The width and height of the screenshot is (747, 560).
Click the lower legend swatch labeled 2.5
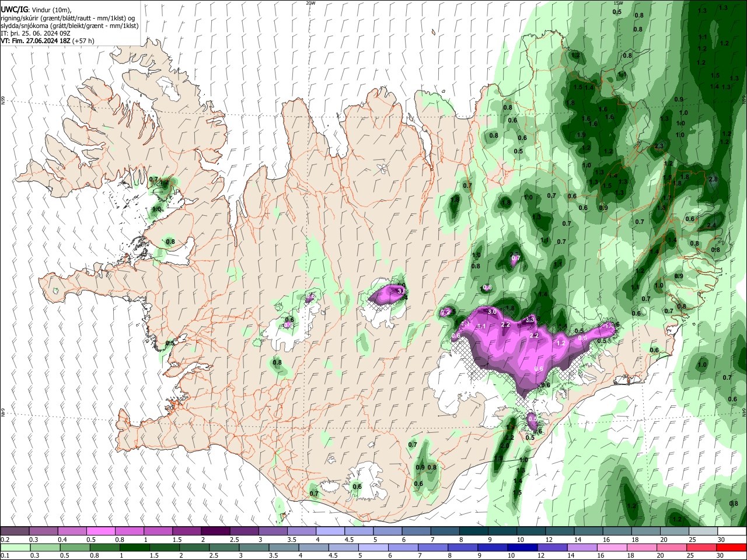click(224, 547)
